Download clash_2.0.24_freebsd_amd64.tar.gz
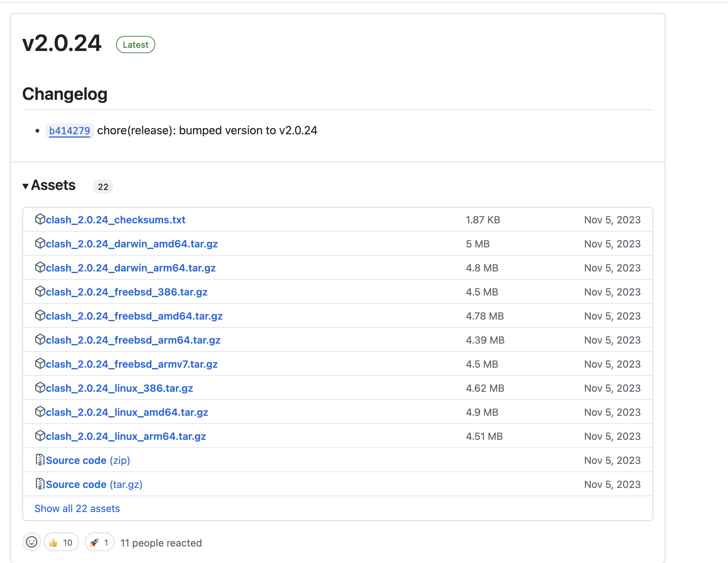The height and width of the screenshot is (563, 728). [x=134, y=316]
